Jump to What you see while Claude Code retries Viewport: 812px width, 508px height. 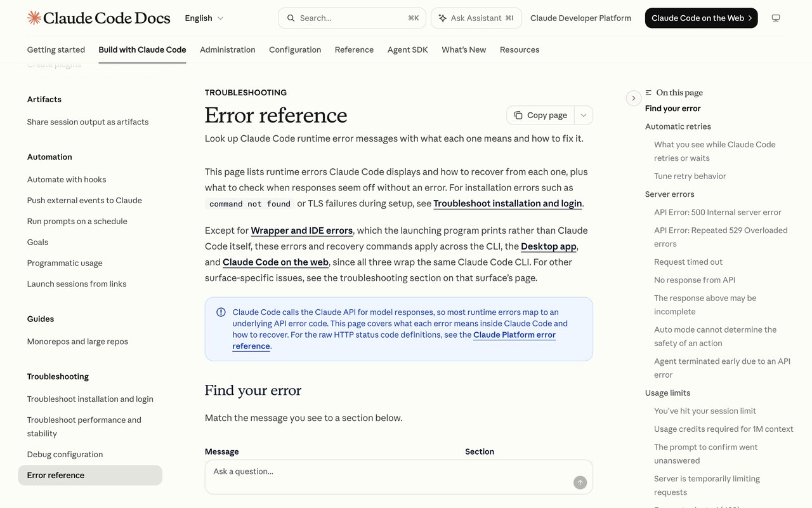tap(715, 151)
